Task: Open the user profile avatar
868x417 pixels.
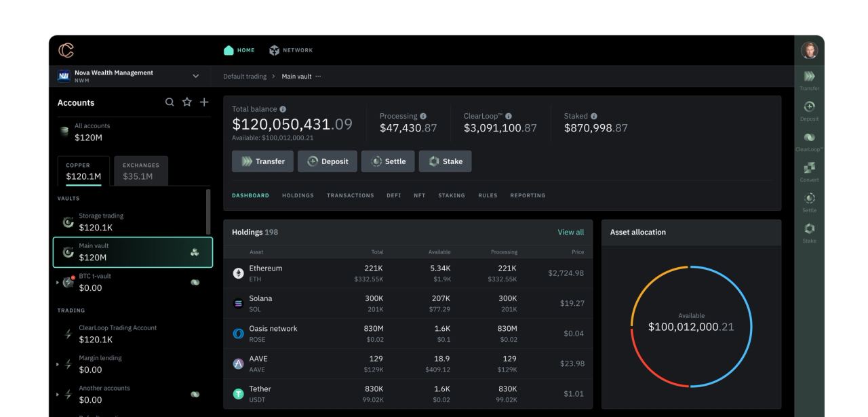Action: pyautogui.click(x=809, y=50)
